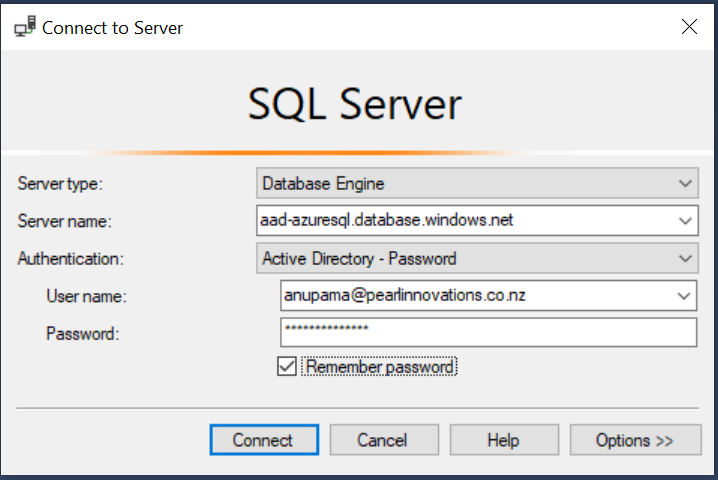
Task: Click inside the Password field
Action: tap(488, 332)
